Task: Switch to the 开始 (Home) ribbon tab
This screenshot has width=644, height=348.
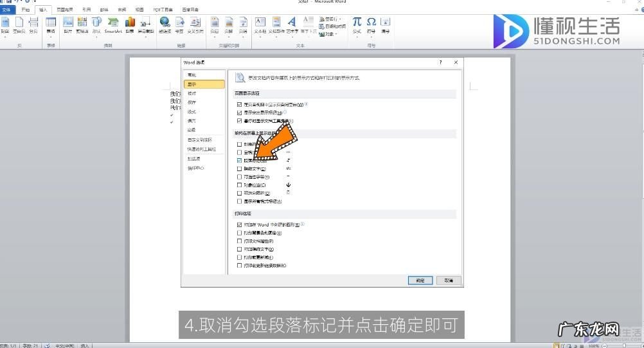Action: pyautogui.click(x=26, y=10)
